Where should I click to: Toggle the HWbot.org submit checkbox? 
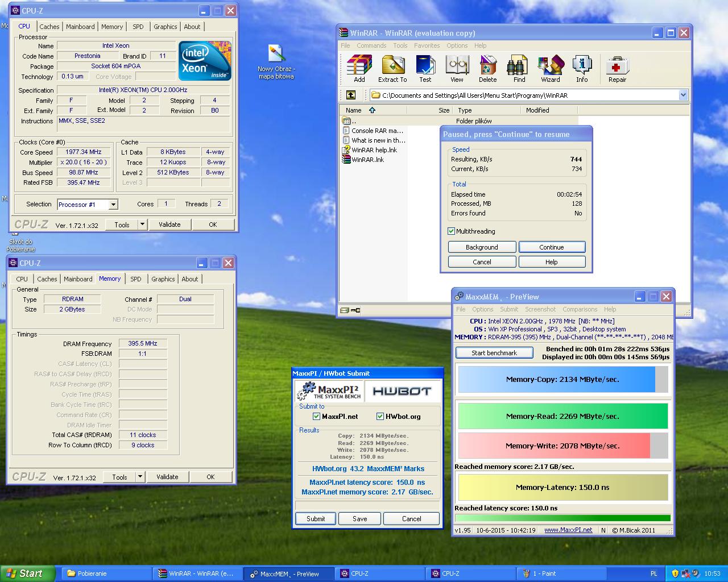pyautogui.click(x=380, y=417)
